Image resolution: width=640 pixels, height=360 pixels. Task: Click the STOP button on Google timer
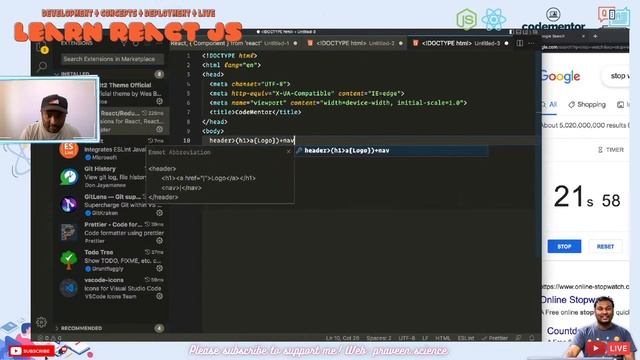pos(564,247)
